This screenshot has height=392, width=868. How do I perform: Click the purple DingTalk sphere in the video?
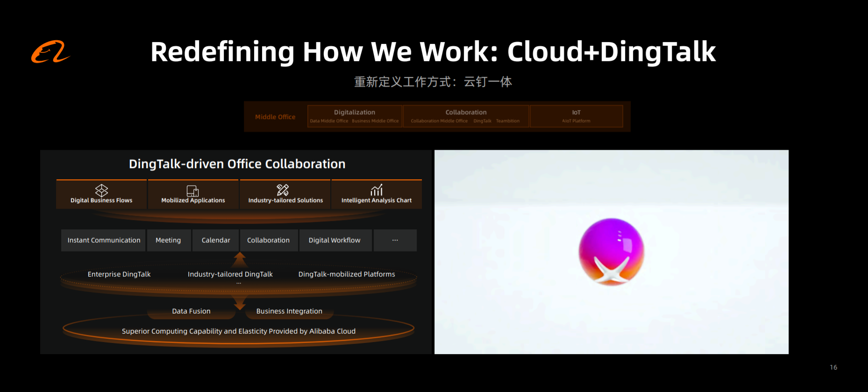pyautogui.click(x=611, y=252)
